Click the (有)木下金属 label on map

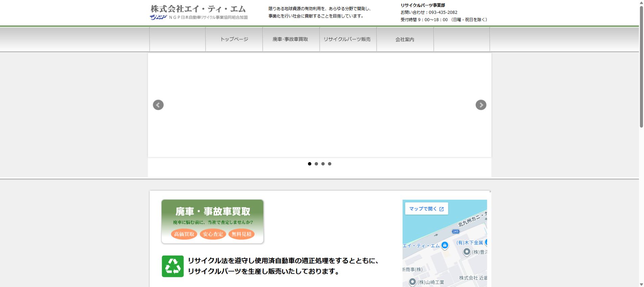coord(470,243)
